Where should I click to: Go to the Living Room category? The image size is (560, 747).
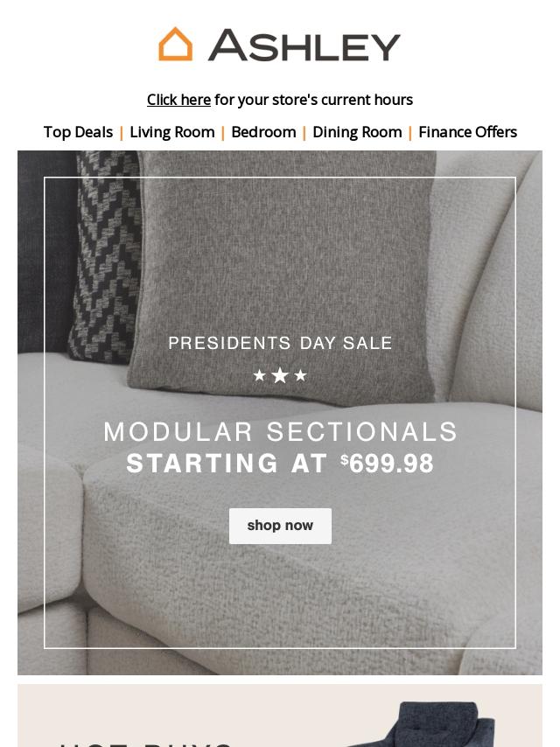pyautogui.click(x=172, y=132)
